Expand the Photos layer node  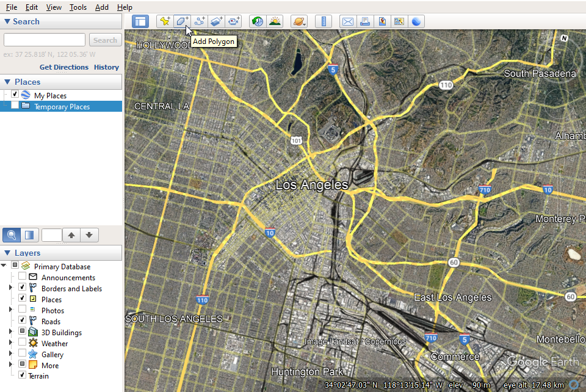(10, 310)
